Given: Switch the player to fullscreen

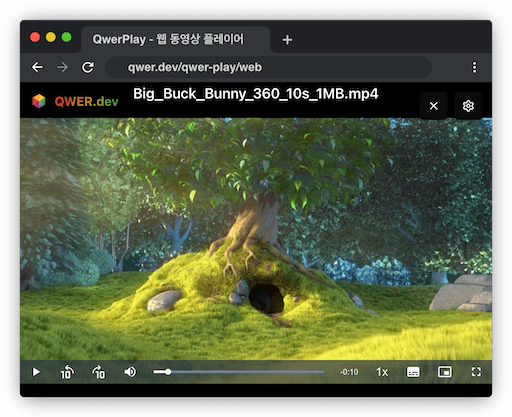Looking at the screenshot, I should (x=476, y=372).
